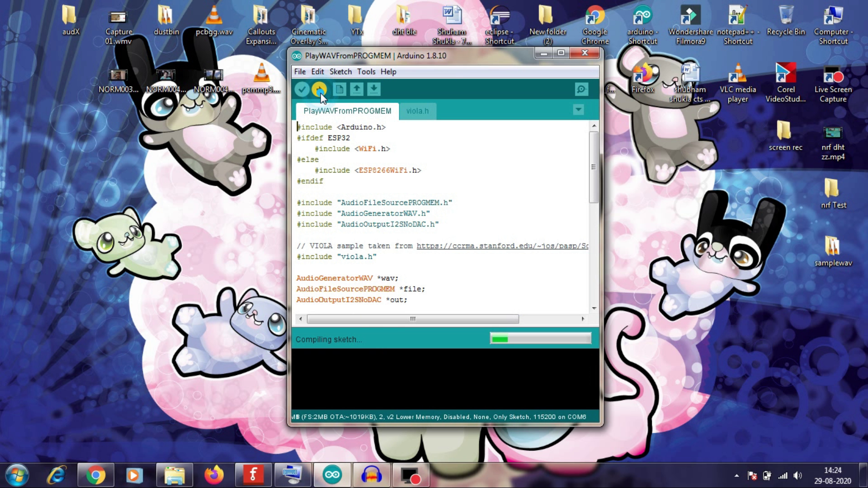Click on '#include <ESP8266WiFi.h>' line
Screen dimensions: 868x488
click(x=368, y=170)
